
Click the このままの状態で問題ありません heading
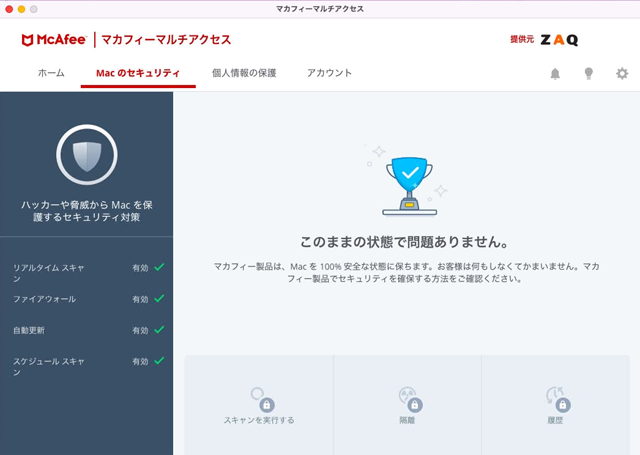click(404, 242)
